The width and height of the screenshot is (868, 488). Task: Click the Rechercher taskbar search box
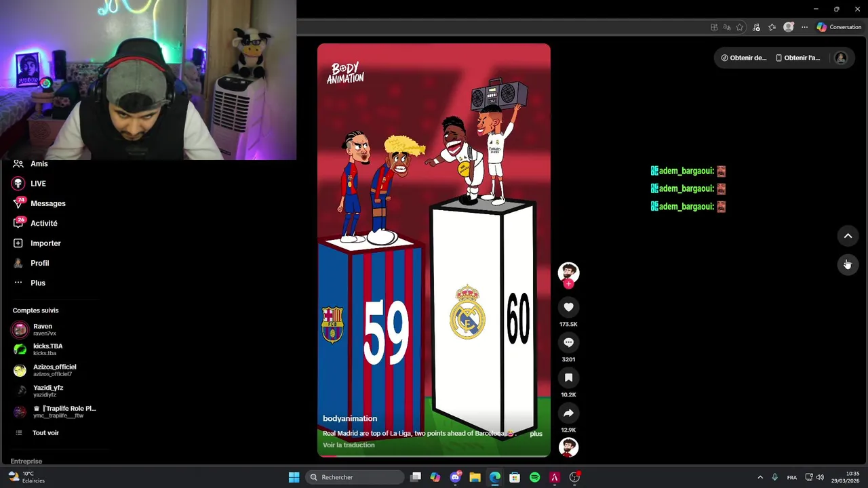[354, 477]
